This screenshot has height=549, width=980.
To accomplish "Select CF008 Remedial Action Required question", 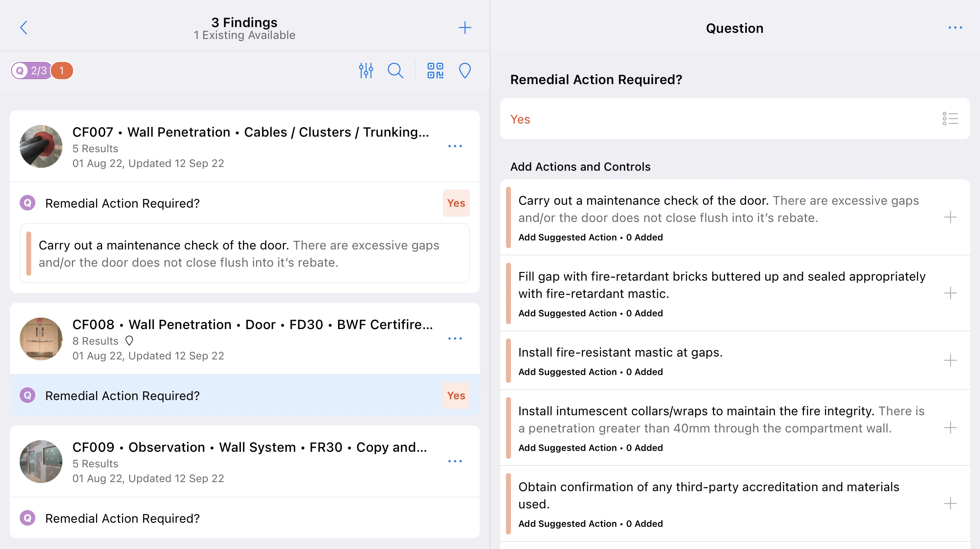I will click(x=245, y=396).
